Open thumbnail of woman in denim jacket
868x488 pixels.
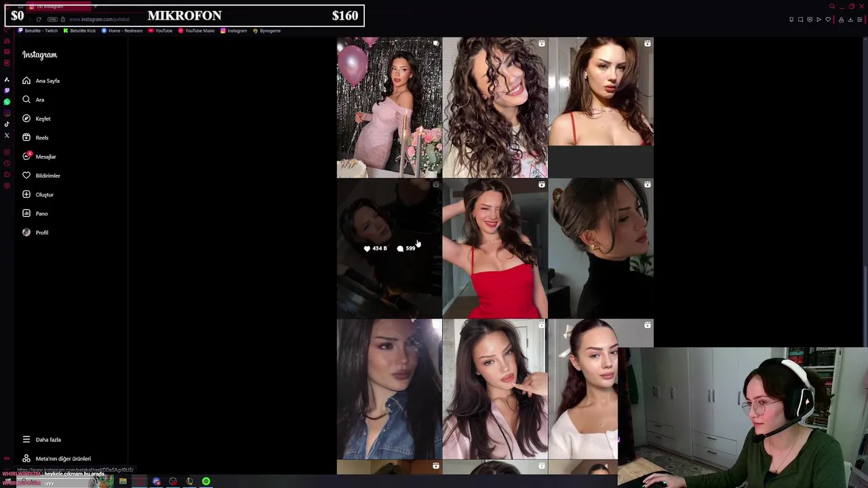point(389,389)
